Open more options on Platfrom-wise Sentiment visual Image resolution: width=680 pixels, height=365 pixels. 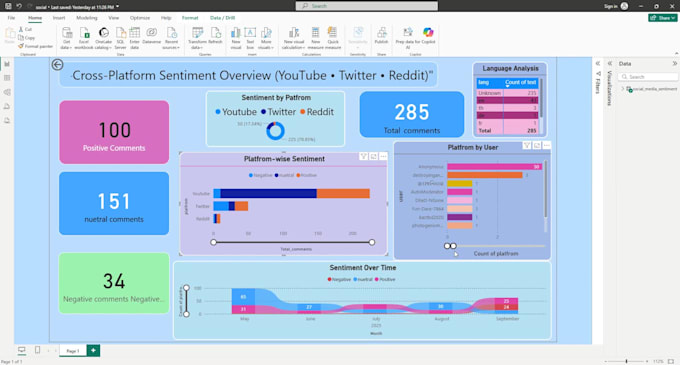(x=383, y=156)
